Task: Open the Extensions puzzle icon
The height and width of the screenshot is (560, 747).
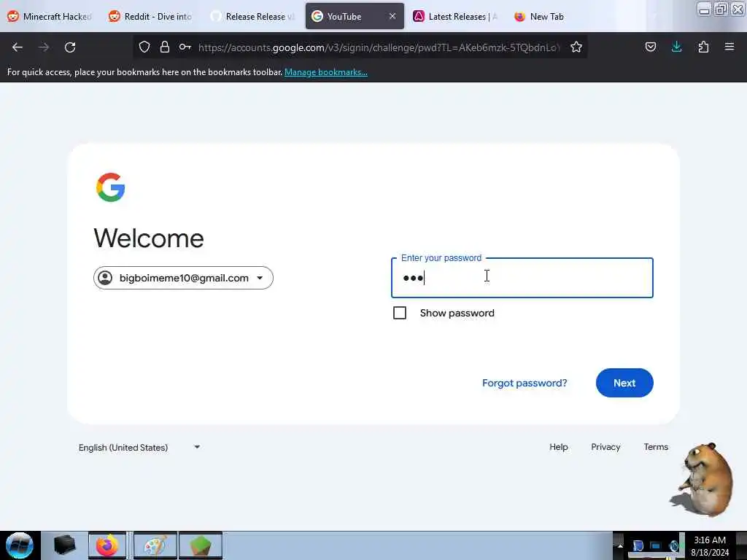Action: point(703,47)
